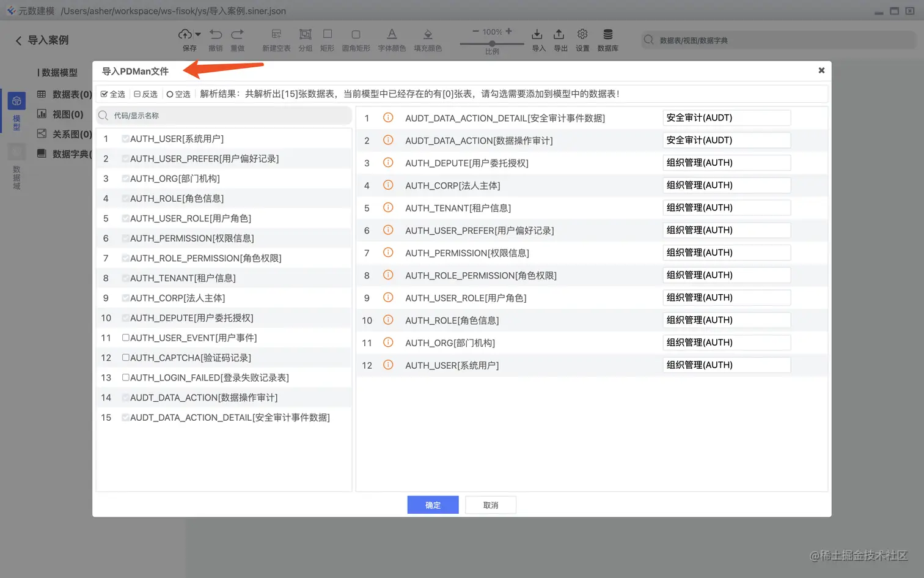Image resolution: width=924 pixels, height=578 pixels.
Task: Decrease zoom with the minus button
Action: [475, 31]
